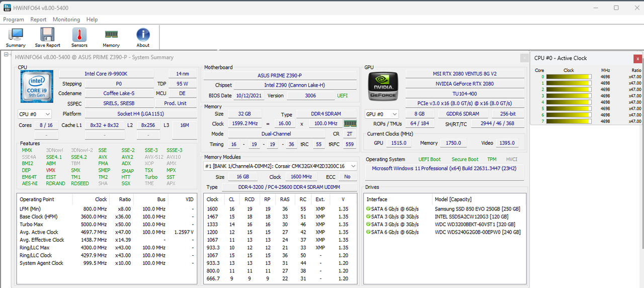644x288 pixels.
Task: Open the Program menu
Action: [x=14, y=20]
